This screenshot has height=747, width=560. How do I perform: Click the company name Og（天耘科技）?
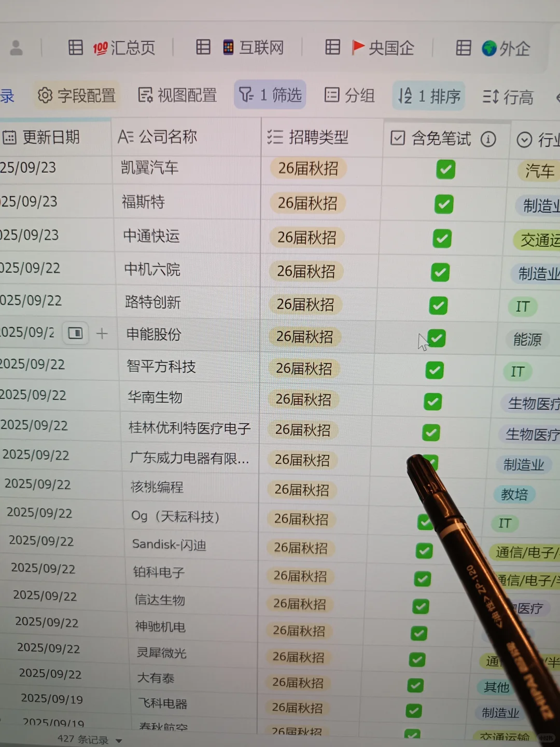tap(176, 516)
